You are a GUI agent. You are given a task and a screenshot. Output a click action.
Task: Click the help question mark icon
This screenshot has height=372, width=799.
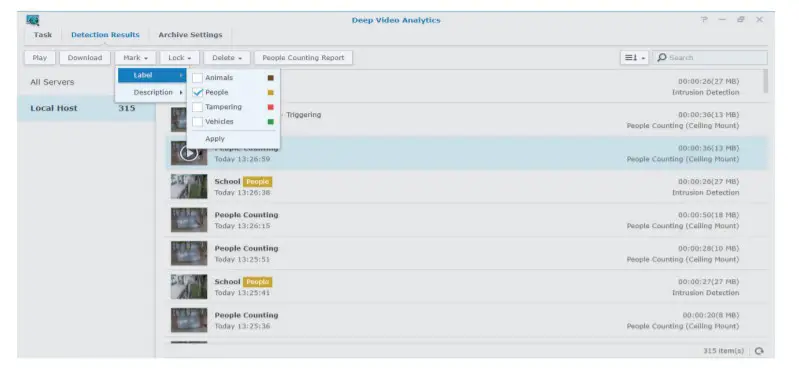[704, 19]
